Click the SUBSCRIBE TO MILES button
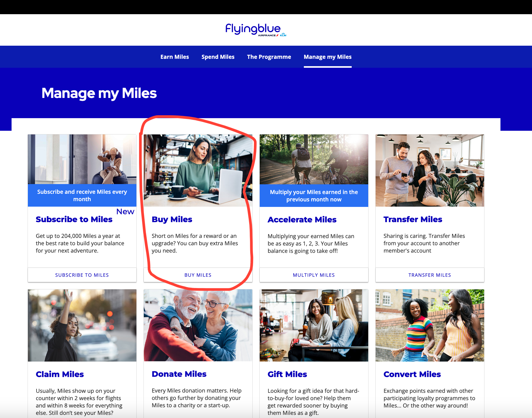Image resolution: width=532 pixels, height=418 pixels. click(81, 275)
